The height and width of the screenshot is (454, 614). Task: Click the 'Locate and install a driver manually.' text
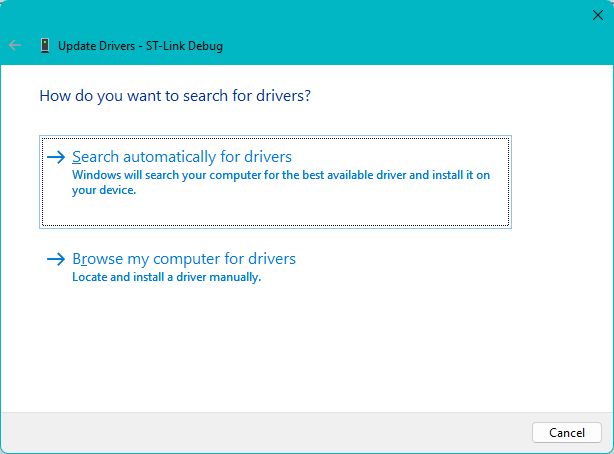pos(166,277)
